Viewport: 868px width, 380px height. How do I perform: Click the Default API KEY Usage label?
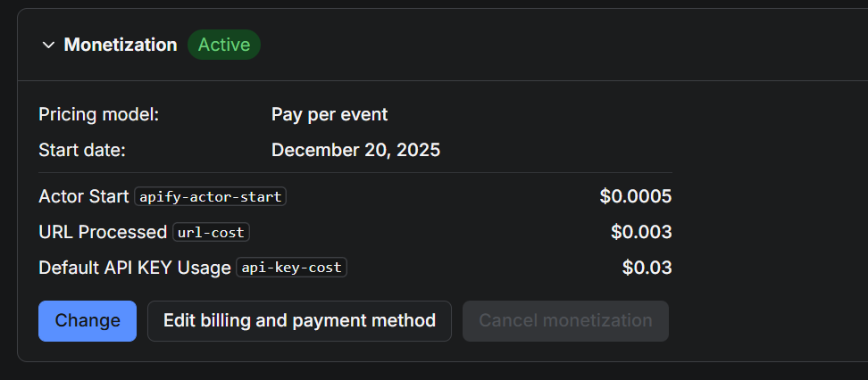point(135,268)
